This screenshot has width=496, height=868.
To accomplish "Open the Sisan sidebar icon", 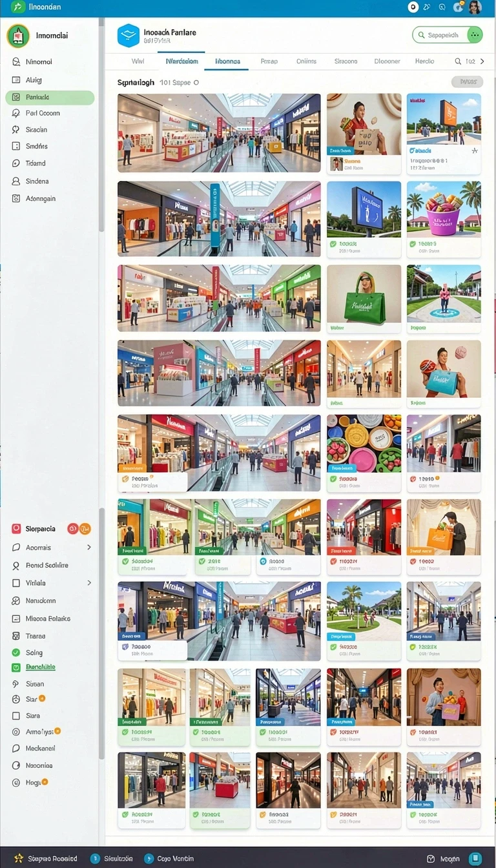I will tap(16, 684).
